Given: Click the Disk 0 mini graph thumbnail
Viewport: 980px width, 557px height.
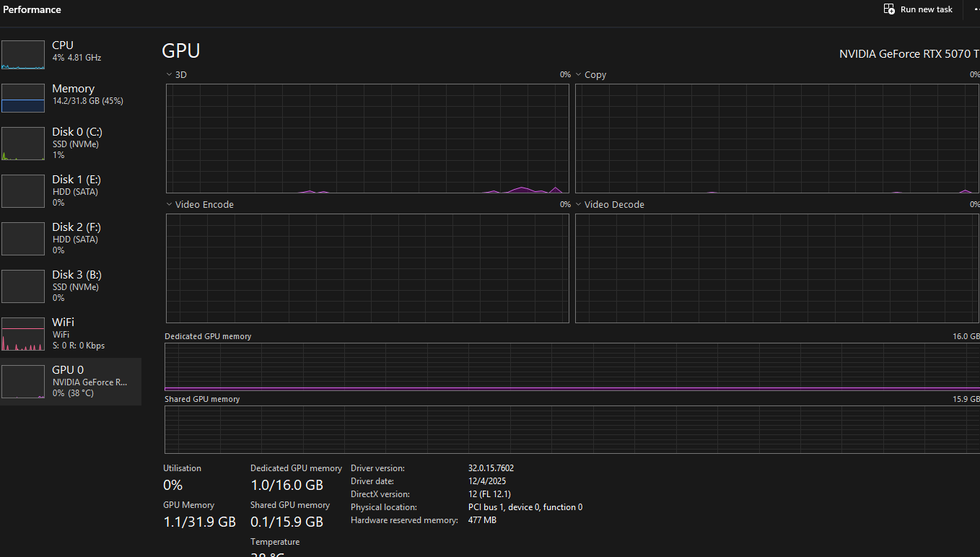Looking at the screenshot, I should [23, 144].
